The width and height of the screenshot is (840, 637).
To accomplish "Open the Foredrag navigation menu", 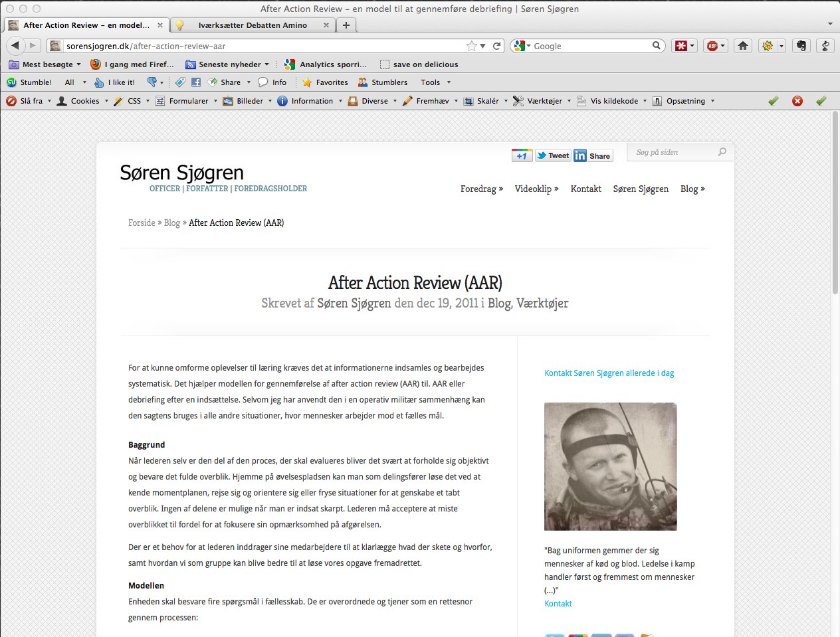I will tap(481, 189).
